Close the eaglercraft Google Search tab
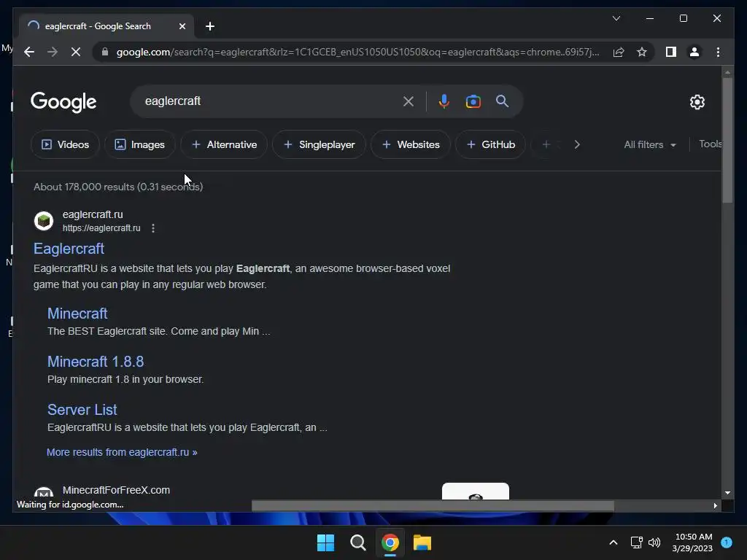 coord(182,26)
